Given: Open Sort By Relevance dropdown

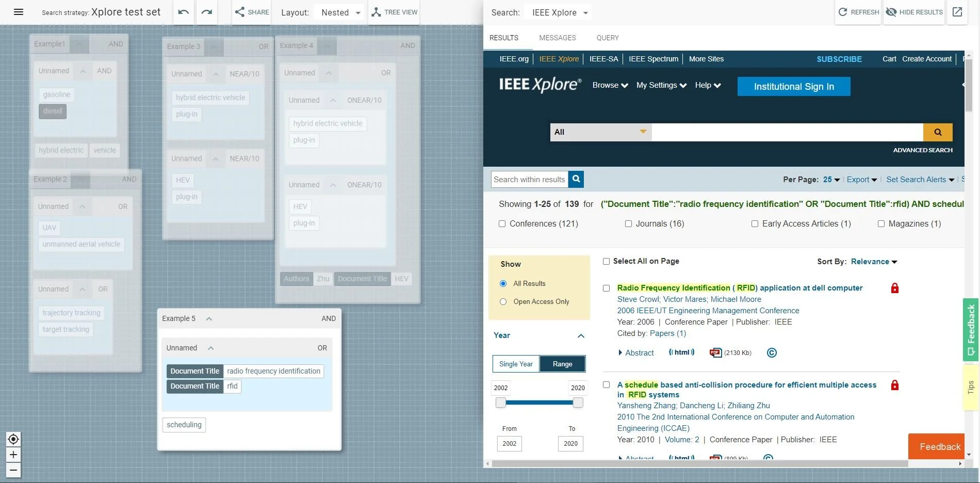Looking at the screenshot, I should coord(874,262).
